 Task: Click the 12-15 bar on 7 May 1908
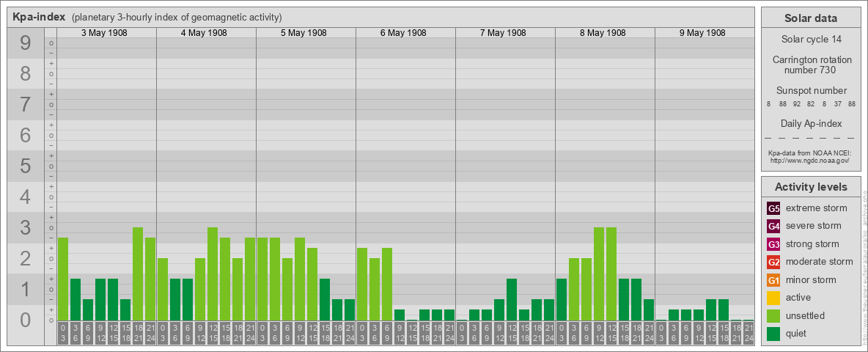(512, 299)
